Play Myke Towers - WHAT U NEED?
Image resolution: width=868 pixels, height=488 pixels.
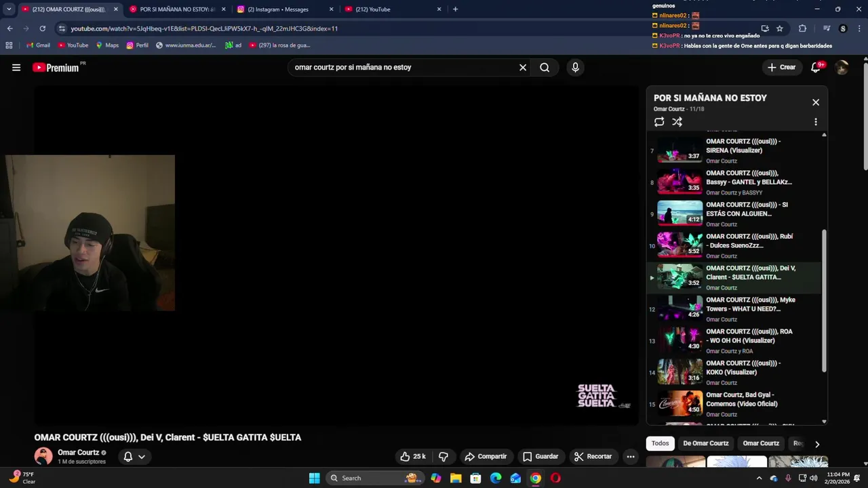click(735, 309)
